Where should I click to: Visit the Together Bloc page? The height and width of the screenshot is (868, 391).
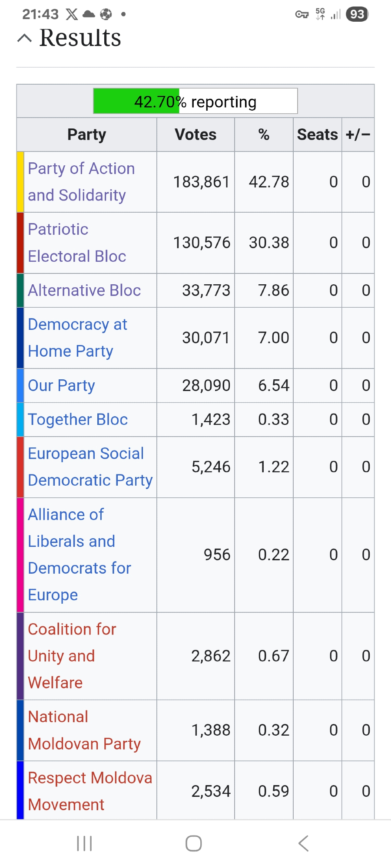pyautogui.click(x=78, y=420)
